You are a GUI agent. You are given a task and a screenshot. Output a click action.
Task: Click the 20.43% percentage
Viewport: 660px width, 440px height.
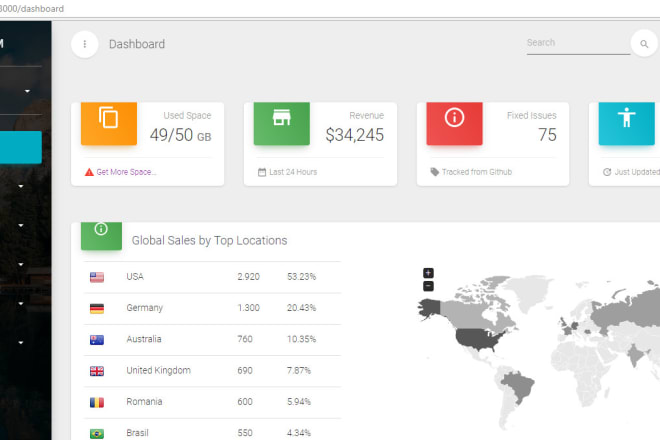pos(301,308)
